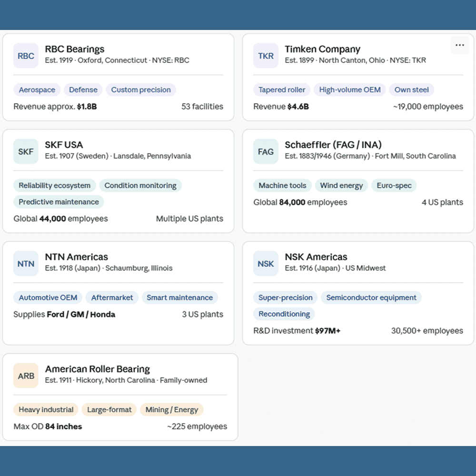476x476 pixels.
Task: Select the Semiconductor equipment tag
Action: [x=371, y=297]
